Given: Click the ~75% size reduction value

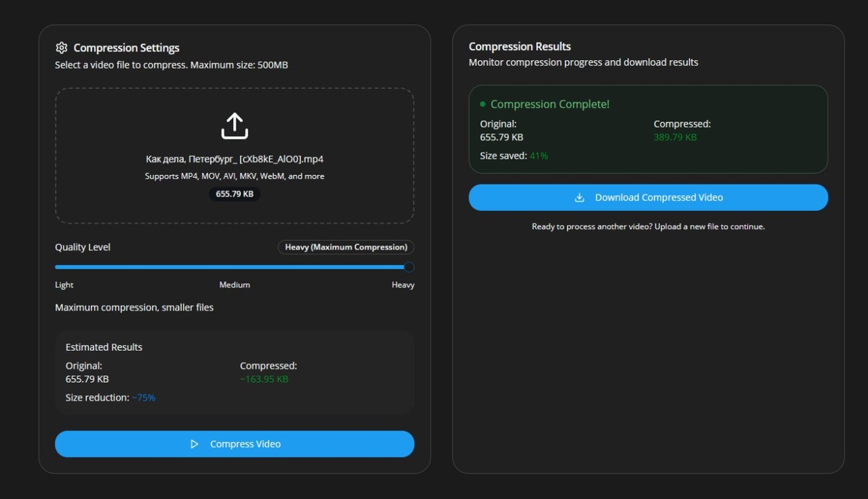Looking at the screenshot, I should 143,398.
